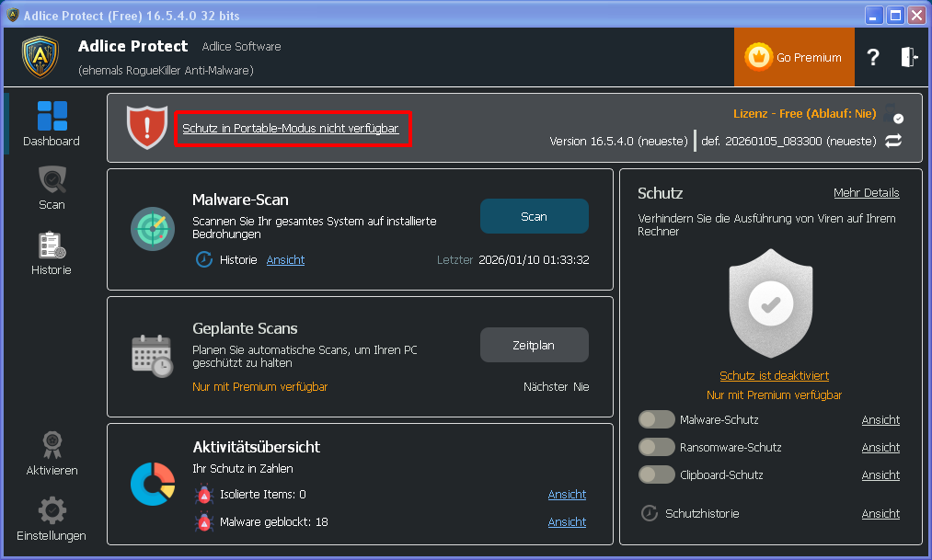
Task: Click Ansicht link for Schutzhistorie
Action: tap(880, 514)
